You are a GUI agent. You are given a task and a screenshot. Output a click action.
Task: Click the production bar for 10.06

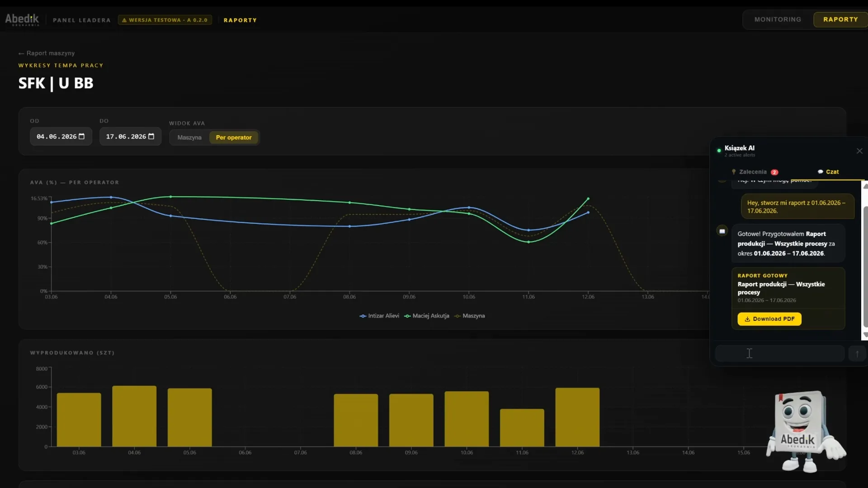[x=467, y=419]
